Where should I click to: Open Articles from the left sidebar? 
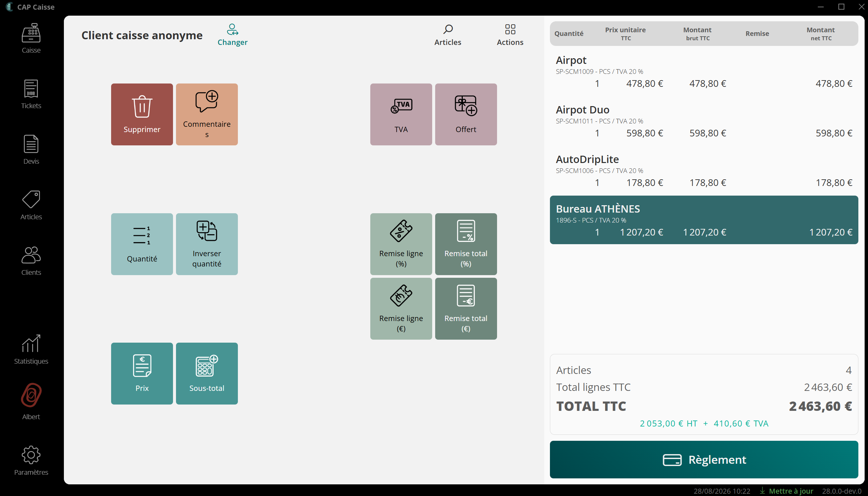pos(31,205)
